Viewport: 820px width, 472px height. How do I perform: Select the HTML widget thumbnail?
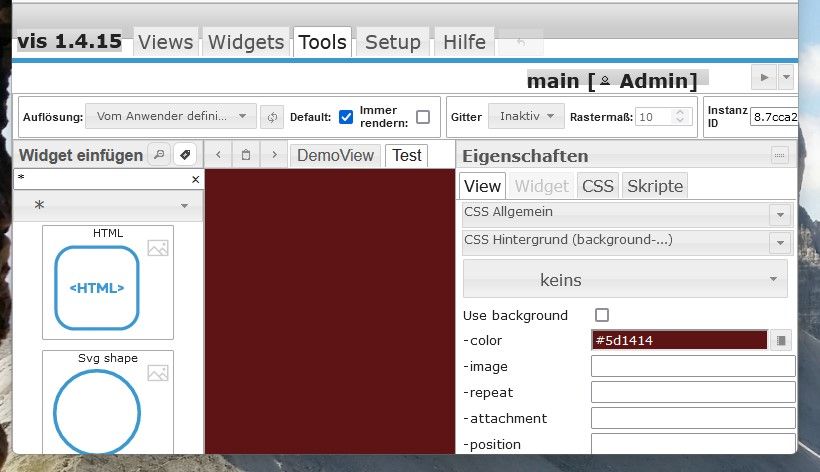pyautogui.click(x=108, y=282)
